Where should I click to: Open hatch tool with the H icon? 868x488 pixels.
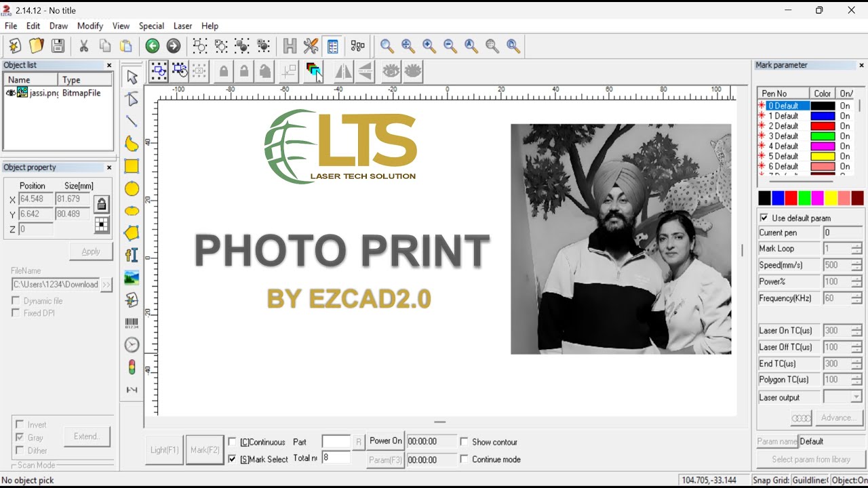pyautogui.click(x=290, y=45)
